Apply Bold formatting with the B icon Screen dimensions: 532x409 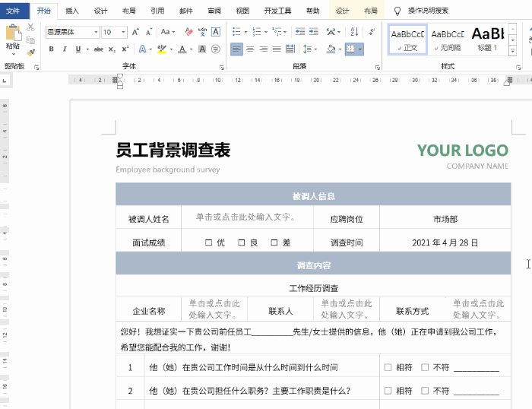tap(52, 49)
